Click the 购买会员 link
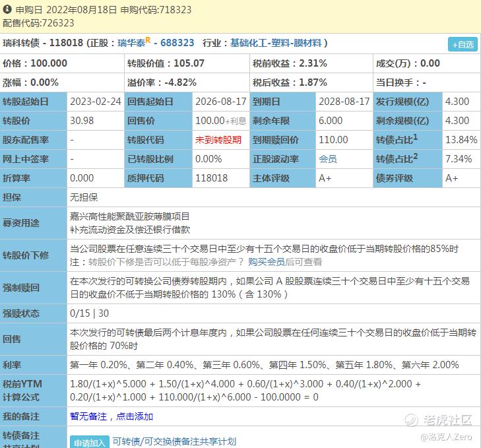The height and width of the screenshot is (448, 481). coord(267,262)
